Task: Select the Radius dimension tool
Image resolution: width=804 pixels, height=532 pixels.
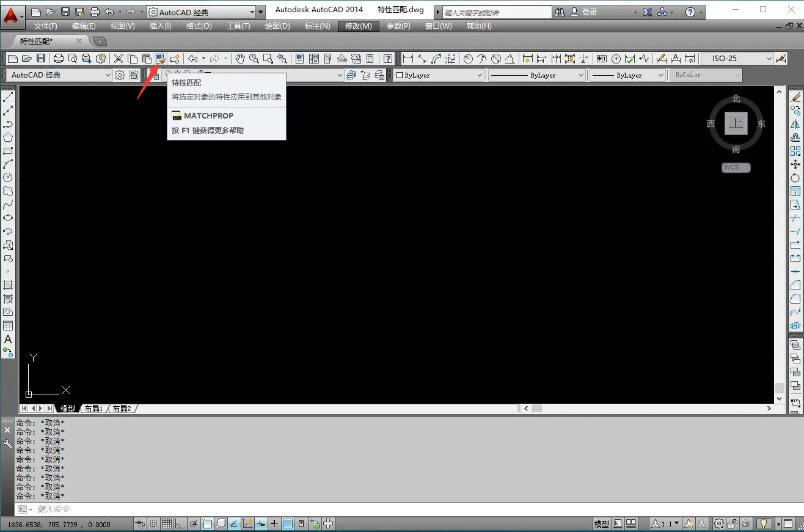Action: tap(468, 59)
